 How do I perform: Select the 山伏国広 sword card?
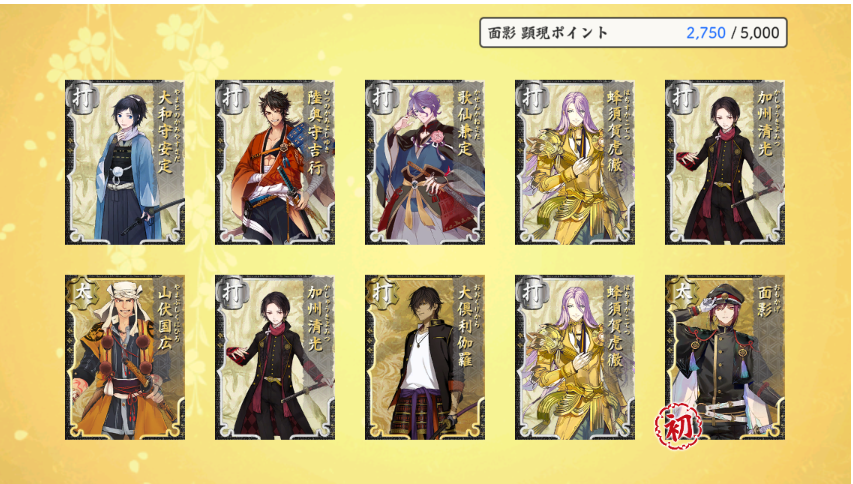click(x=125, y=357)
